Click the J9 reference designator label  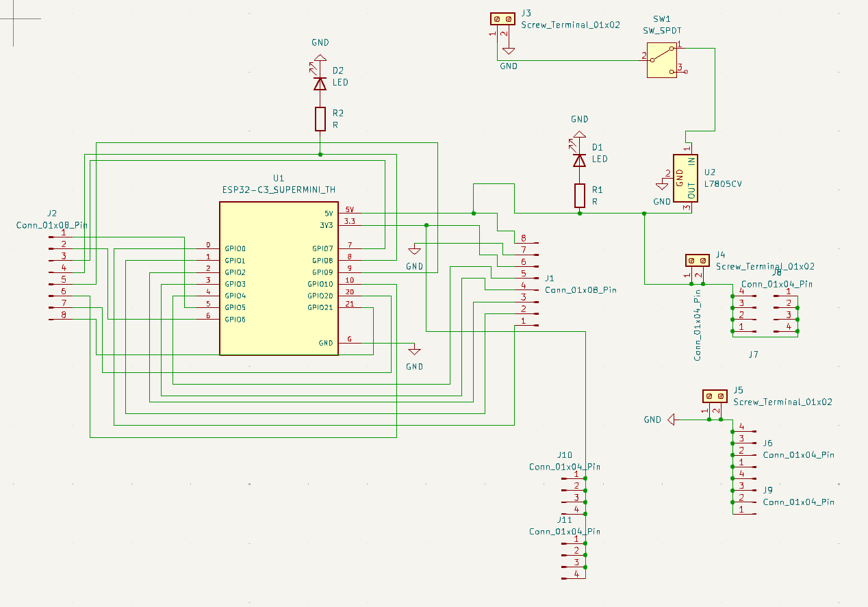[x=768, y=490]
